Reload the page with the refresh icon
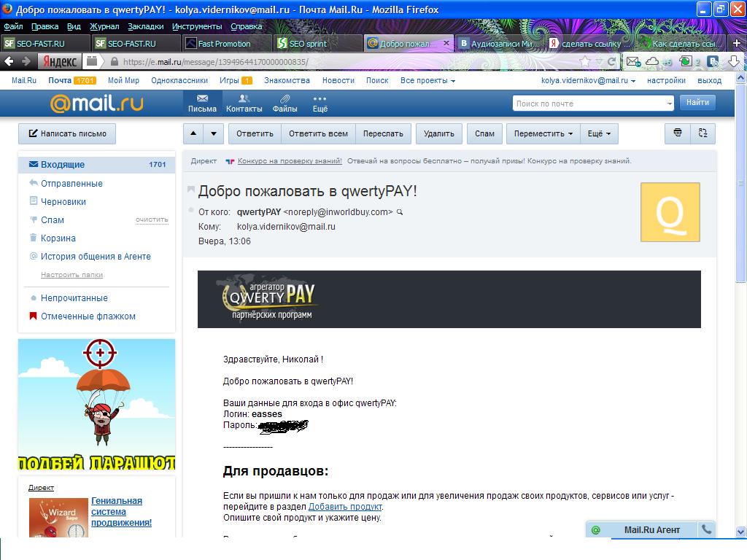Image resolution: width=747 pixels, height=560 pixels. point(611,61)
